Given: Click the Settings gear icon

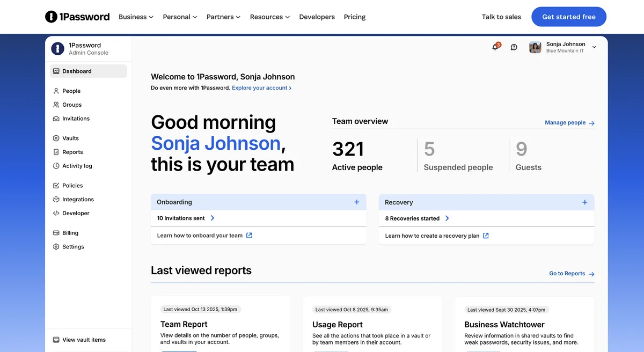Looking at the screenshot, I should (x=56, y=247).
